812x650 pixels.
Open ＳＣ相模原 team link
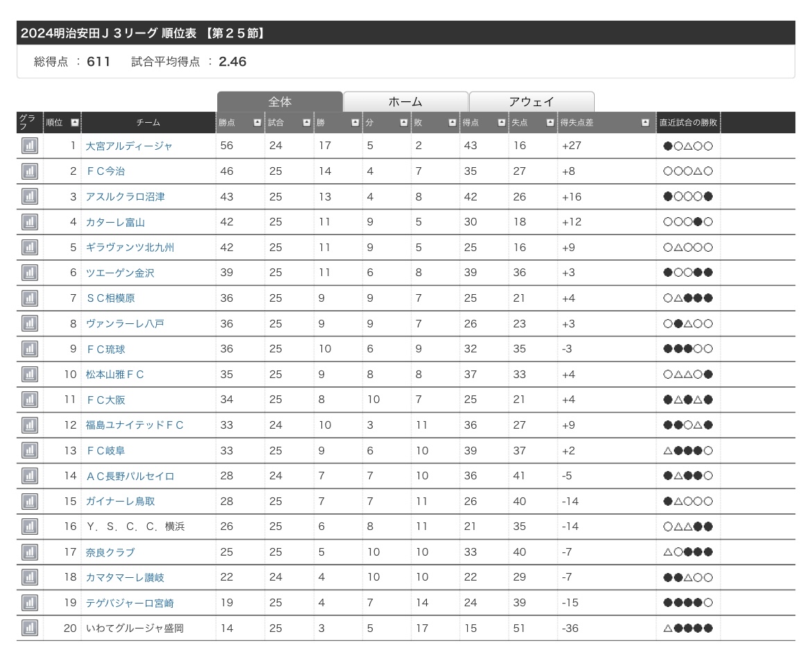tap(110, 298)
